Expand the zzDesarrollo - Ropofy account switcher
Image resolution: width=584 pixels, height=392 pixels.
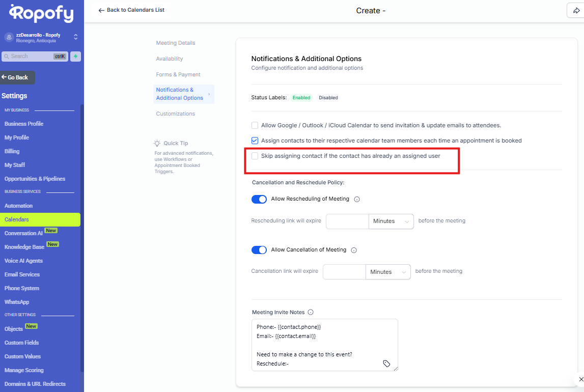click(x=76, y=37)
